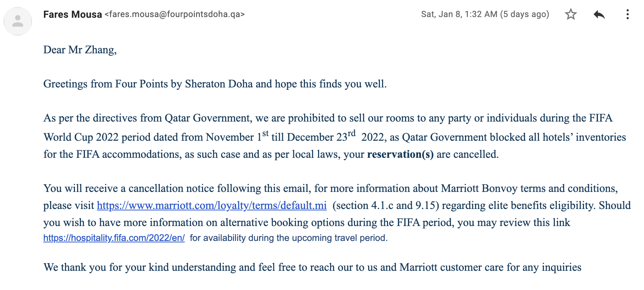
Task: Click the reply arrow icon
Action: tap(599, 15)
